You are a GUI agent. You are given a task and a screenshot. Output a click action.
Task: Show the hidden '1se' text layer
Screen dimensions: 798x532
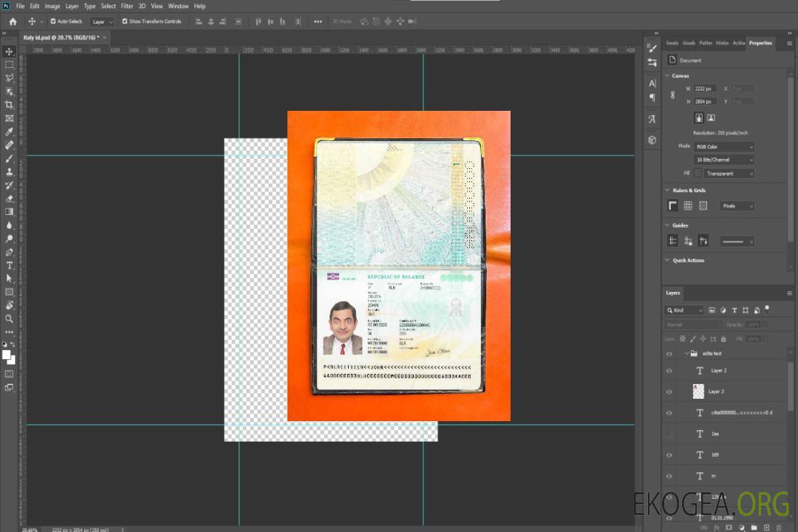click(669, 434)
